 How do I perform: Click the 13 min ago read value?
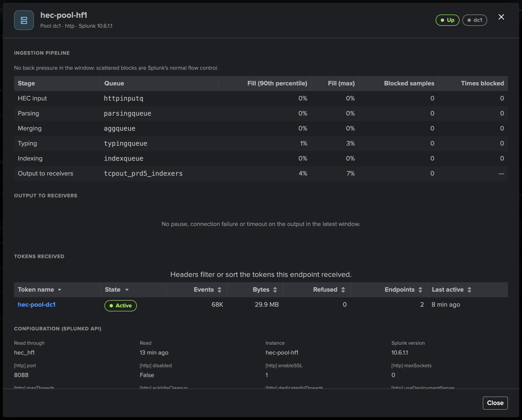pos(154,352)
